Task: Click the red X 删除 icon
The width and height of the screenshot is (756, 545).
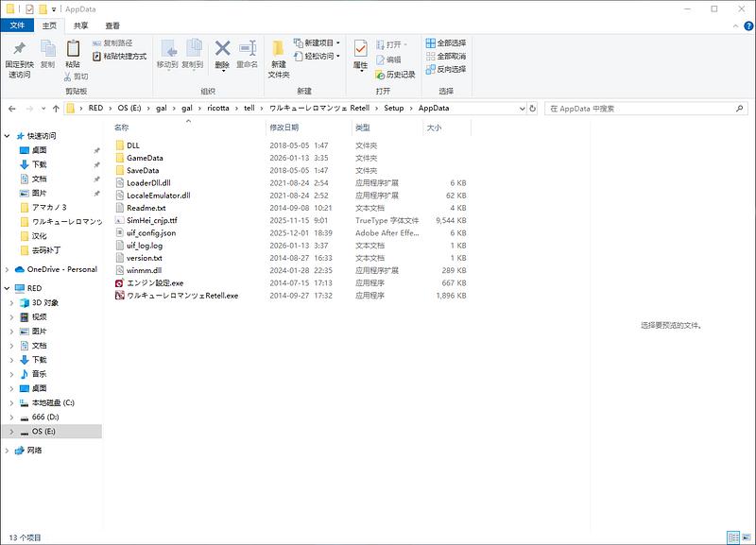Action: 222,49
